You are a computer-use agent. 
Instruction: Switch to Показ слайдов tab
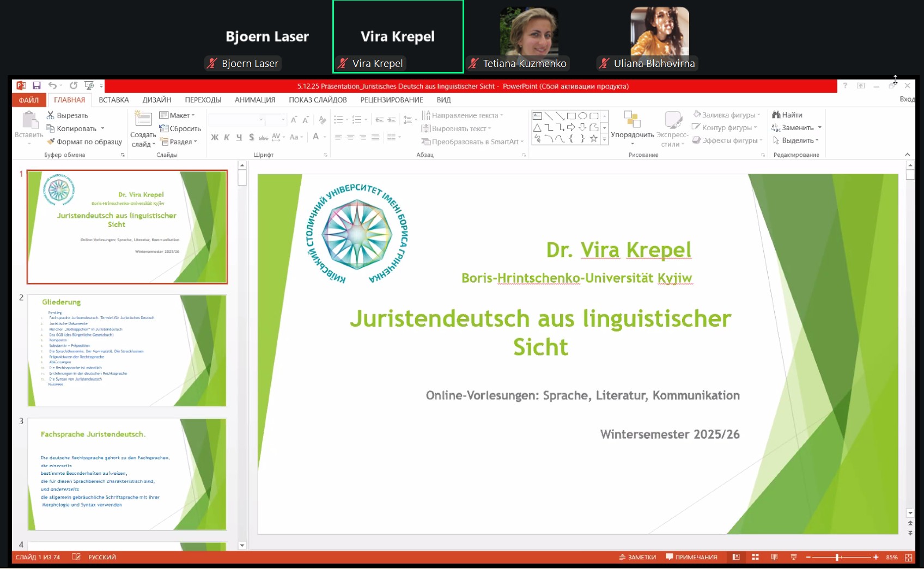(318, 100)
